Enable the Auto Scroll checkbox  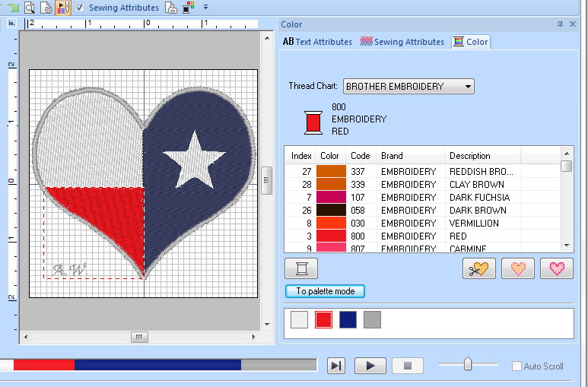[516, 366]
